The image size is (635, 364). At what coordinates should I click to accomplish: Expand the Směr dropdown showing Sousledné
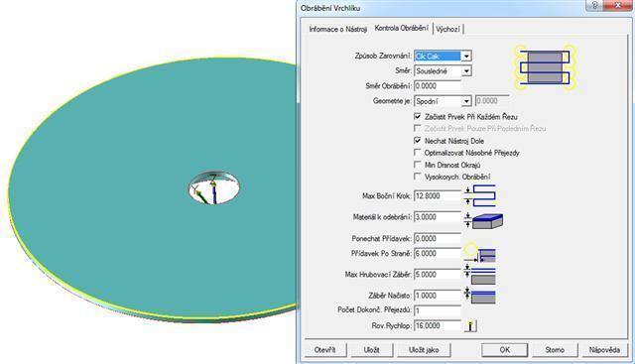[466, 71]
